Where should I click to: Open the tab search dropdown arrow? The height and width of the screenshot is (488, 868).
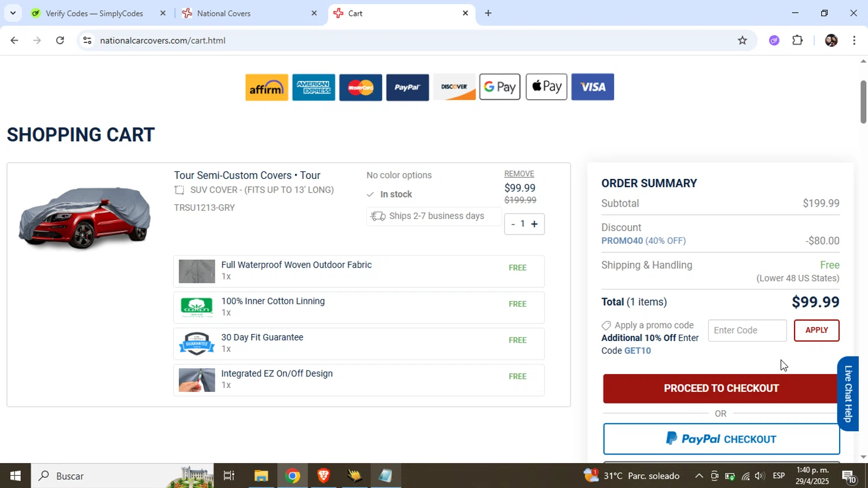pos(13,13)
